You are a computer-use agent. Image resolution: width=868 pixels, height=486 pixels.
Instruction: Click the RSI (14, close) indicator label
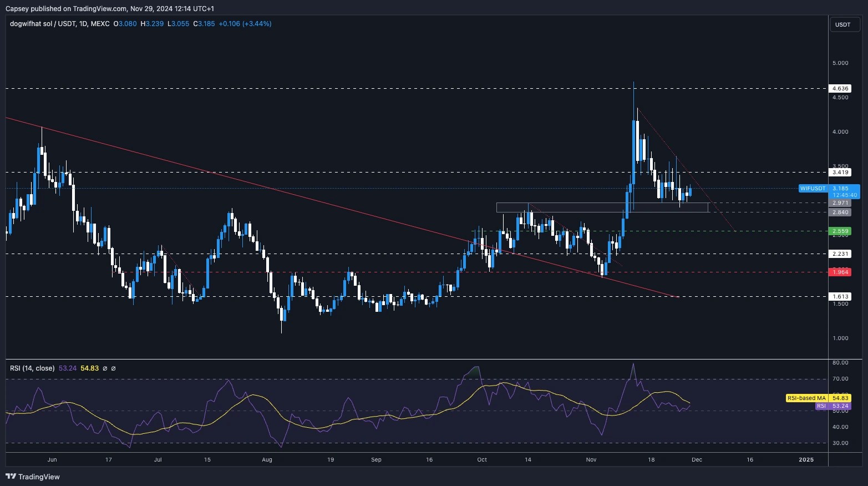pyautogui.click(x=32, y=368)
